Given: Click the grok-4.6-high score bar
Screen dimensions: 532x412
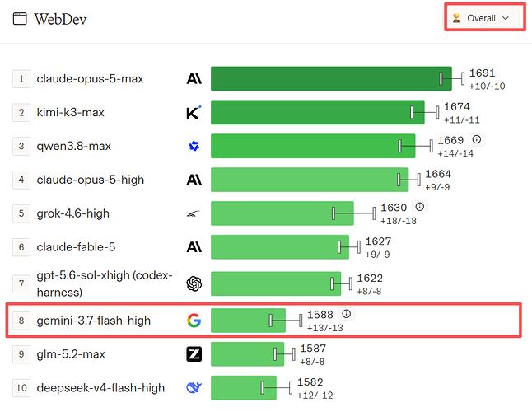Looking at the screenshot, I should (282, 213).
